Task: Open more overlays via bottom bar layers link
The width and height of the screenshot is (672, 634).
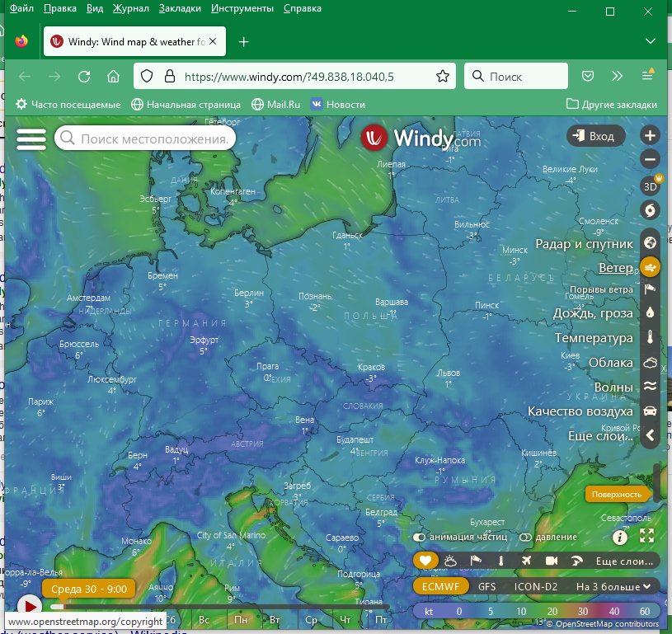Action: (624, 561)
